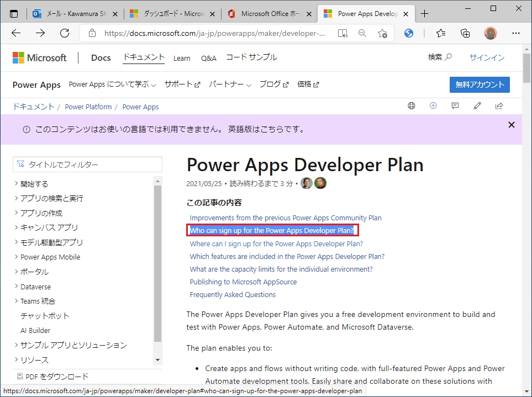Click the share icon on the page

(x=499, y=106)
